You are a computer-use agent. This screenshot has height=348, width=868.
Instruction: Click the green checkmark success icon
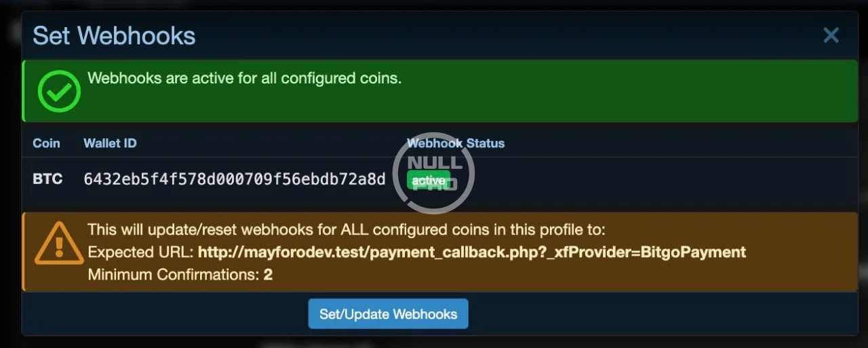pos(59,91)
